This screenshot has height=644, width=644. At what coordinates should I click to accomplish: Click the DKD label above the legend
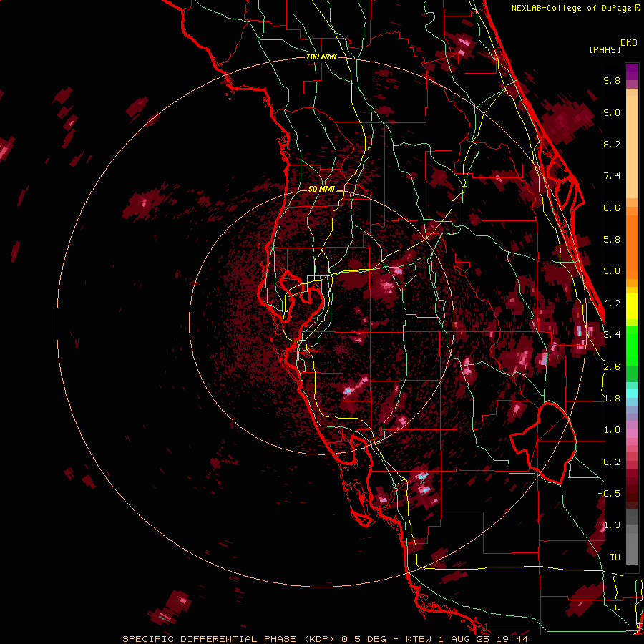click(x=629, y=43)
